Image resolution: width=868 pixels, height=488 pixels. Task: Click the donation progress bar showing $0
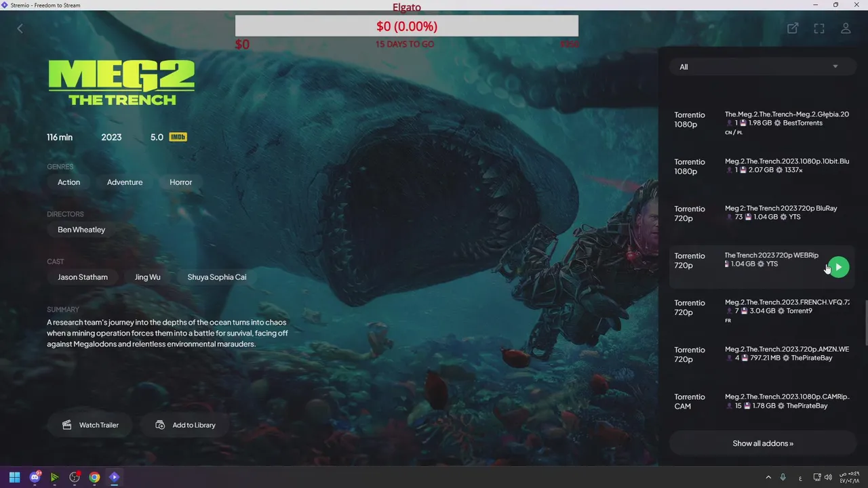point(407,26)
